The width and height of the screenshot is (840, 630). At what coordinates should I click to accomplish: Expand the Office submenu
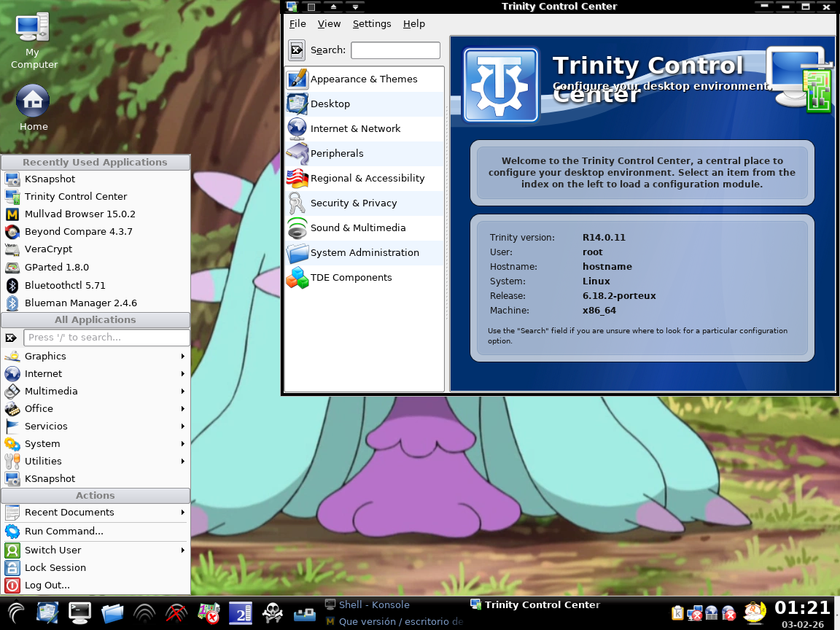[x=96, y=409]
